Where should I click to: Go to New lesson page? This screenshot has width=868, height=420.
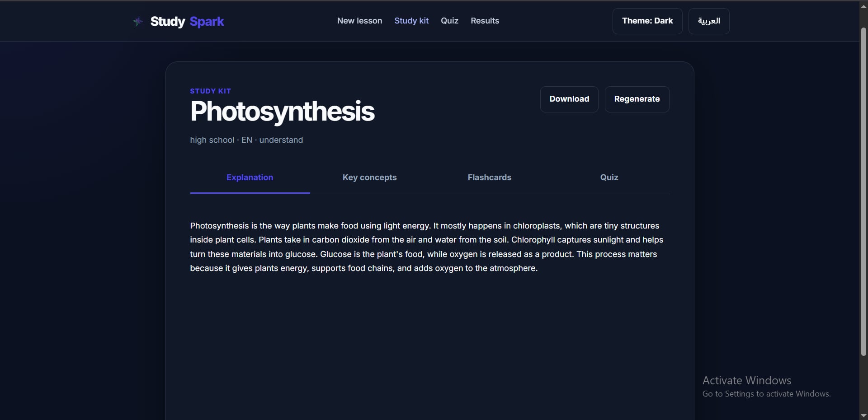coord(359,21)
